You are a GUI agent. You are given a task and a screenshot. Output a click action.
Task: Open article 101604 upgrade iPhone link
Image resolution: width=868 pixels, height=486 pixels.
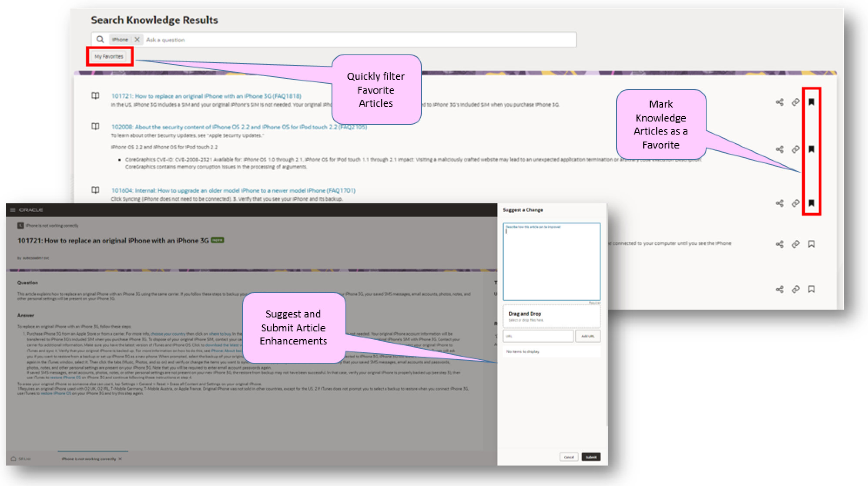(x=233, y=191)
